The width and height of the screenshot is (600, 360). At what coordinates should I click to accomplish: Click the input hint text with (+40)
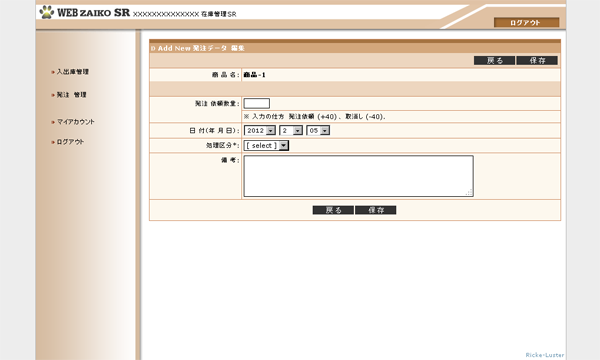tap(315, 117)
